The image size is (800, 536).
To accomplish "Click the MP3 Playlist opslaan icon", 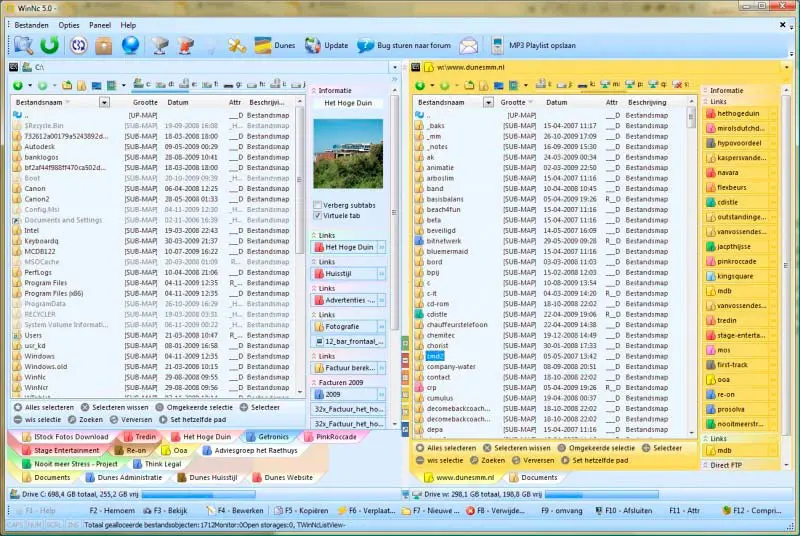I will click(497, 45).
